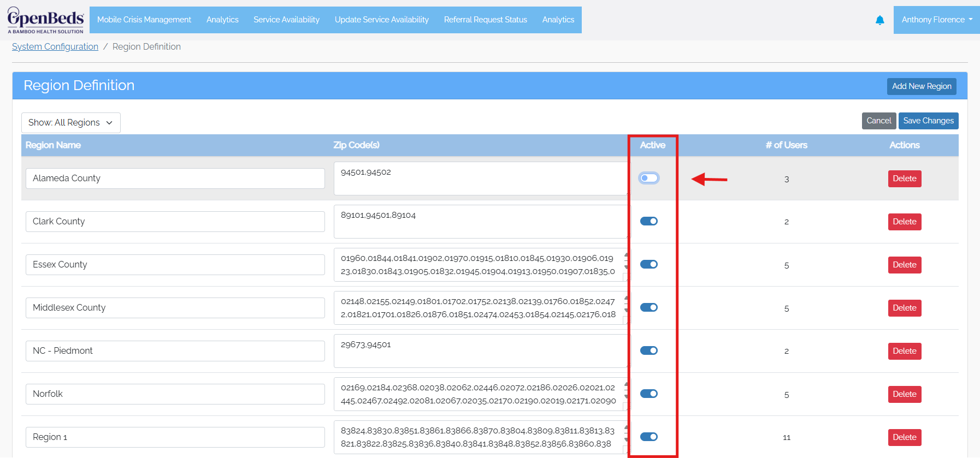
Task: Click Save Changes button
Action: tap(928, 121)
